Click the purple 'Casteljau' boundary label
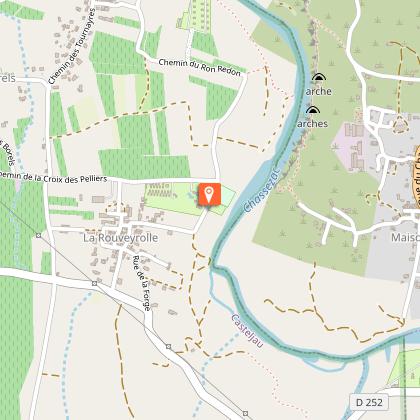This screenshot has height=420, width=420. tap(247, 331)
